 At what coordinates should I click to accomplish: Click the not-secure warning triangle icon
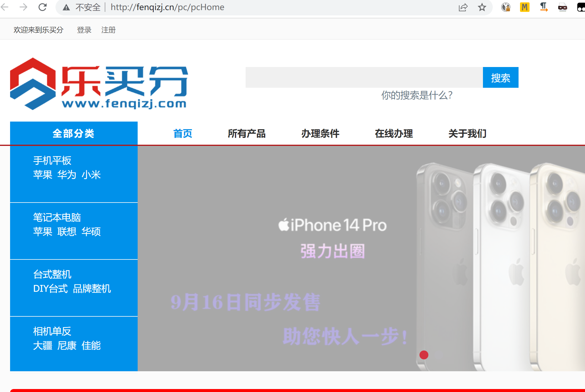pos(66,7)
